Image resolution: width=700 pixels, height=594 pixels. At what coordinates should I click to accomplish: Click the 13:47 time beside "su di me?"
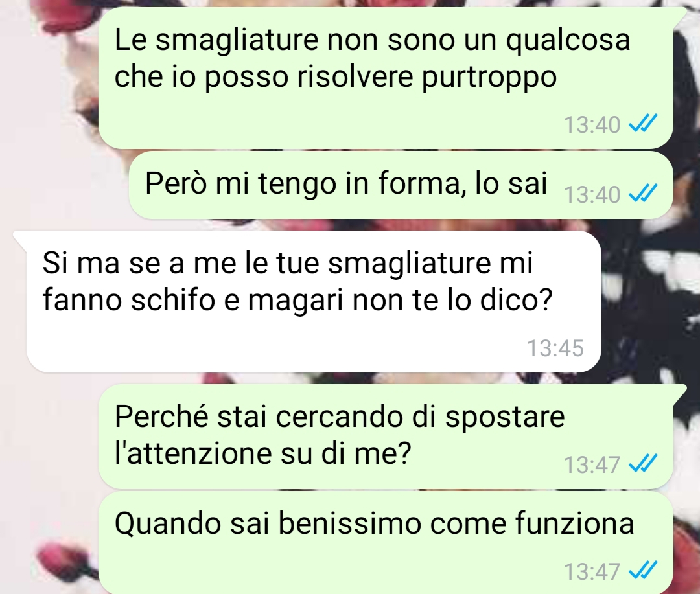tap(592, 464)
